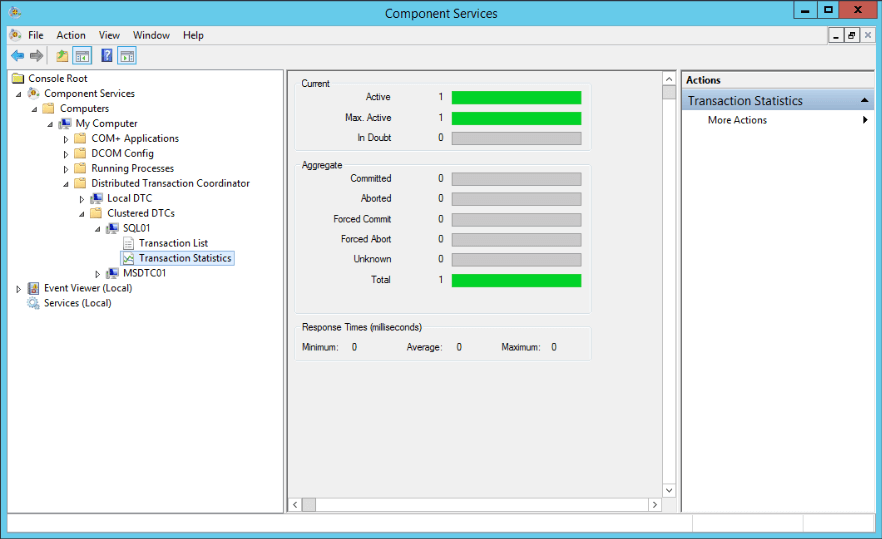Select Local DTC in the tree
The image size is (882, 539).
pyautogui.click(x=129, y=198)
